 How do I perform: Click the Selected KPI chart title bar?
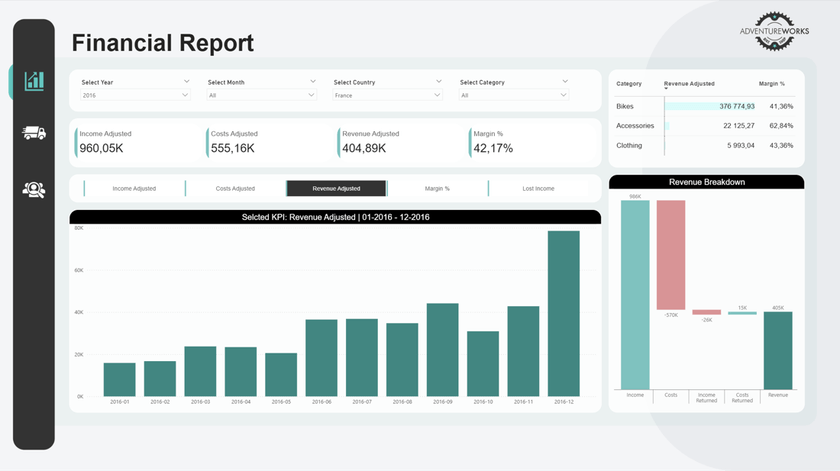335,217
